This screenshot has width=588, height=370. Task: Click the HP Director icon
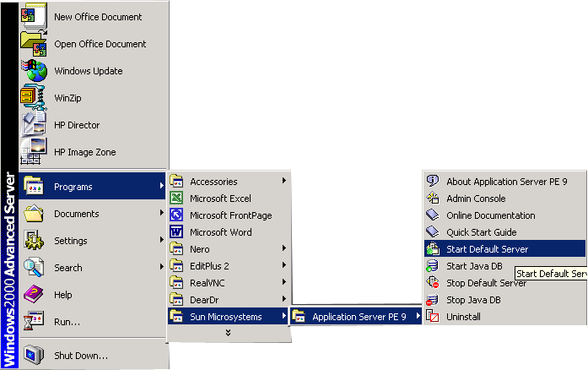pos(33,125)
